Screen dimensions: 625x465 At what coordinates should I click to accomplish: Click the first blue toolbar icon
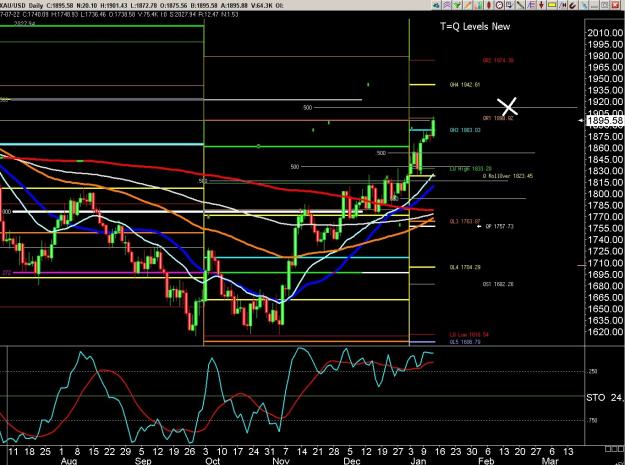436,5
